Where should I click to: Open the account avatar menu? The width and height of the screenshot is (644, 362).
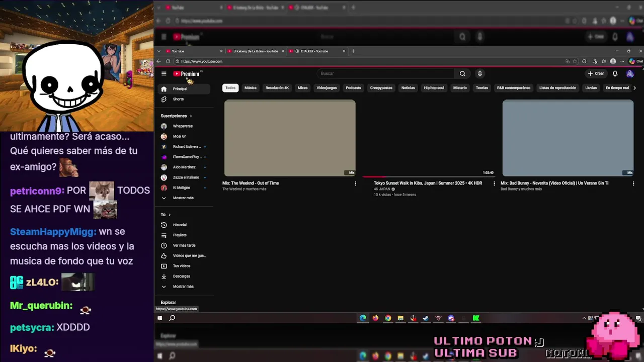[630, 73]
